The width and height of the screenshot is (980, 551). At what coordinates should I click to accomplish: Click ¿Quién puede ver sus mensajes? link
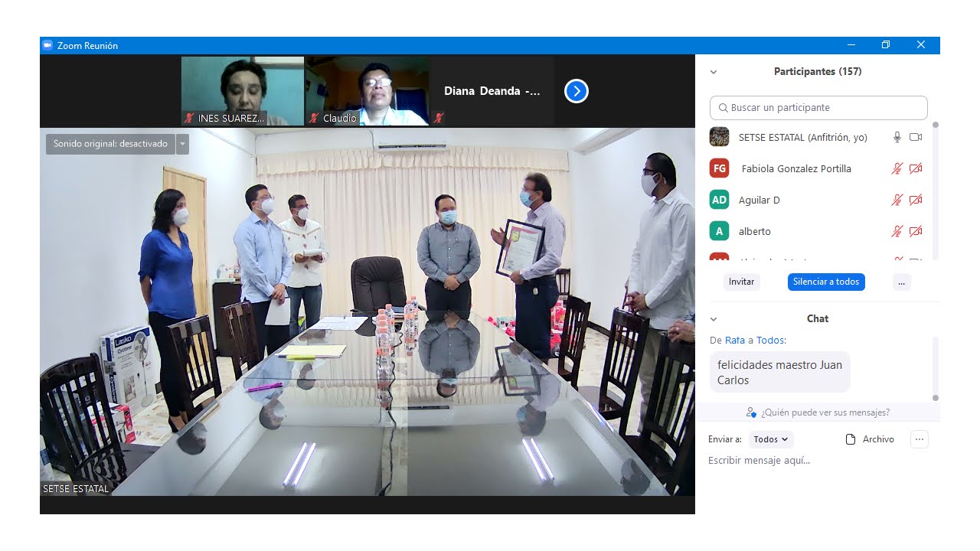(825, 412)
